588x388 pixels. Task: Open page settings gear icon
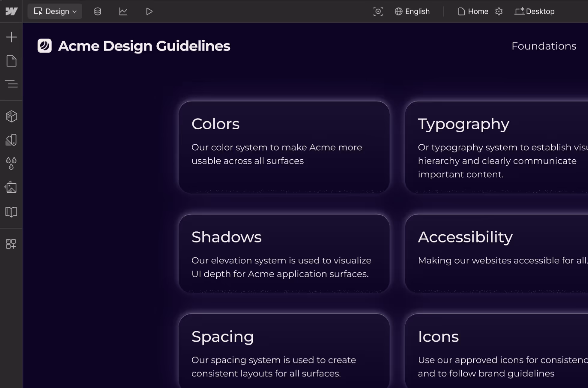click(x=499, y=11)
